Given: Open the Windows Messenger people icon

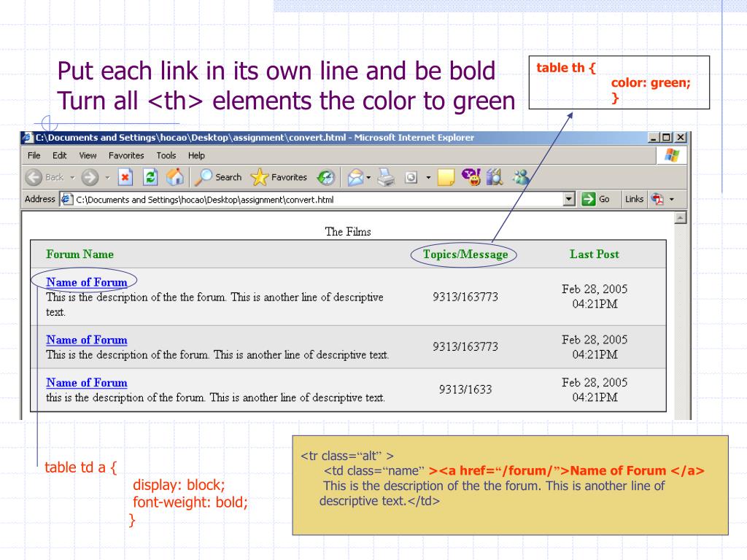Looking at the screenshot, I should tap(520, 177).
